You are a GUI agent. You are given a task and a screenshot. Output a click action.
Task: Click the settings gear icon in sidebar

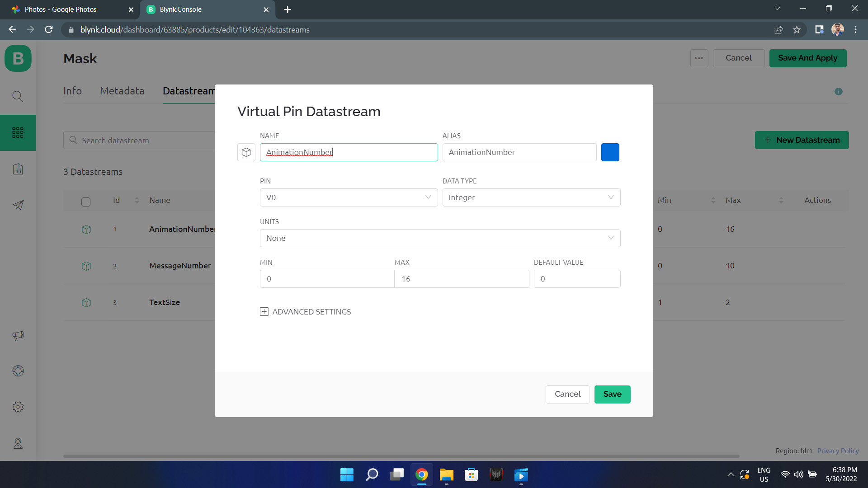click(x=18, y=407)
